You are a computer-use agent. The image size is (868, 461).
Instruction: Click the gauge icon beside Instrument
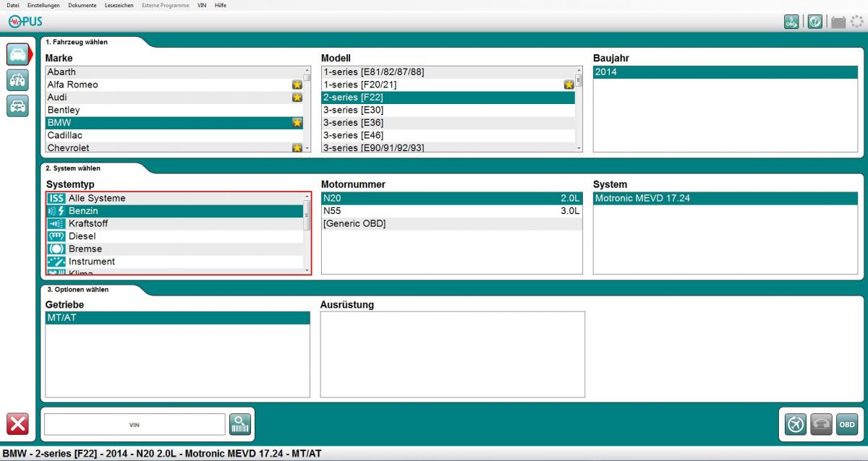56,262
